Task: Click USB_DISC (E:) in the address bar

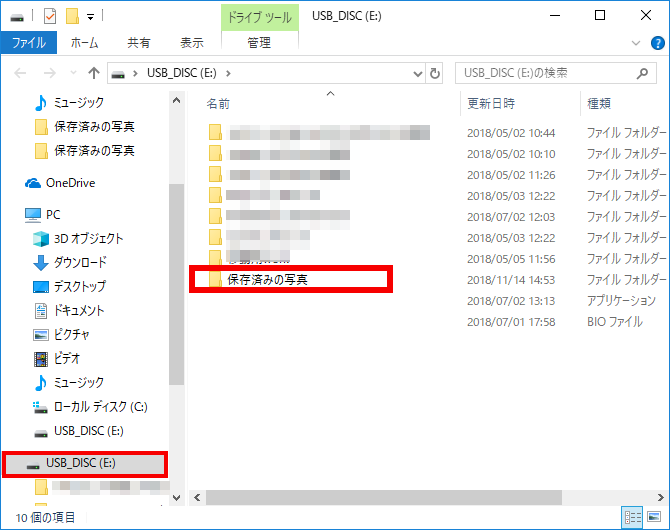Action: (x=182, y=73)
